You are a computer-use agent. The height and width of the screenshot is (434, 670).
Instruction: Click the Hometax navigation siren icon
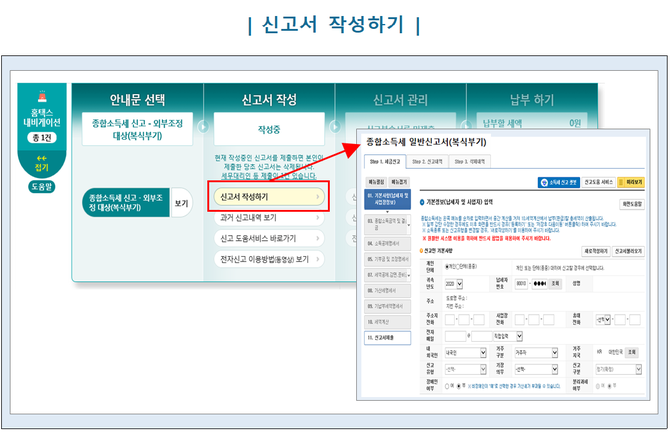click(42, 97)
